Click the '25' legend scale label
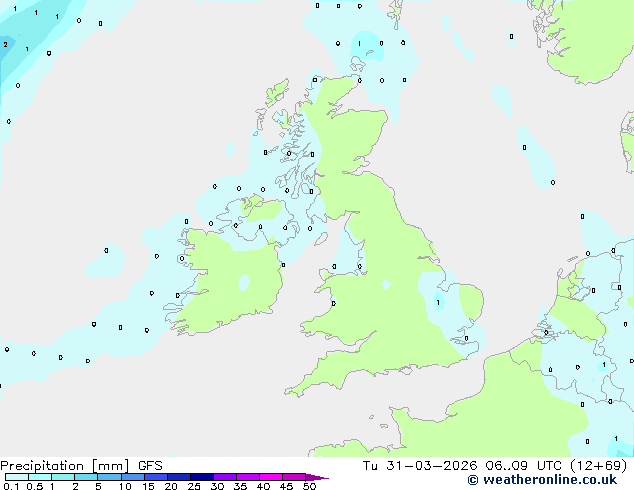634x490 pixels. click(194, 486)
